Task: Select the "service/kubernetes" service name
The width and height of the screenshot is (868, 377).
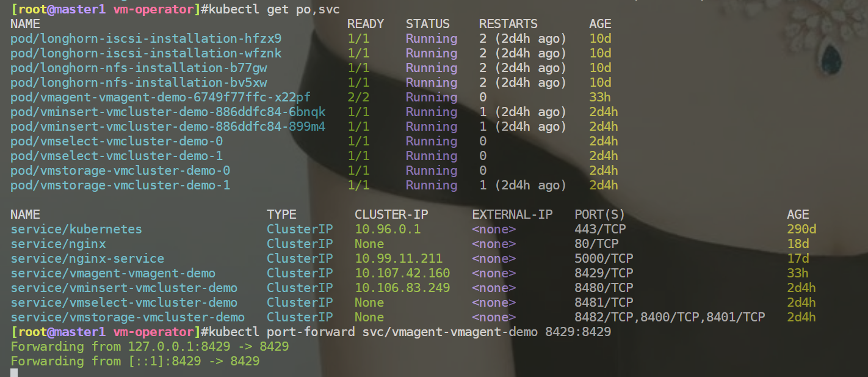Action: tap(76, 229)
